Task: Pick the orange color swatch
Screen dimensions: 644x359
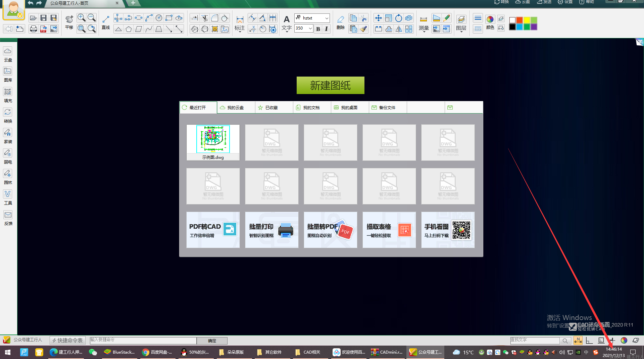Action: (519, 20)
